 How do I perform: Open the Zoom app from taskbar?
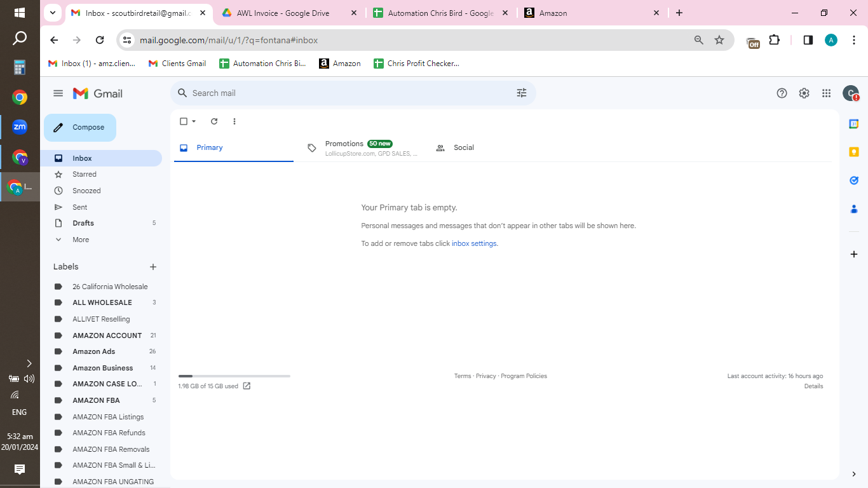(20, 127)
